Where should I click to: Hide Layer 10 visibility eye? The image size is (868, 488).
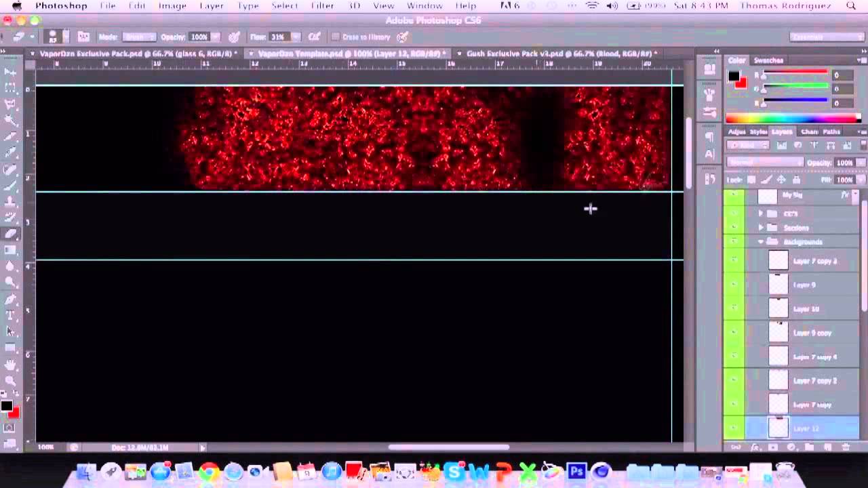click(x=734, y=308)
